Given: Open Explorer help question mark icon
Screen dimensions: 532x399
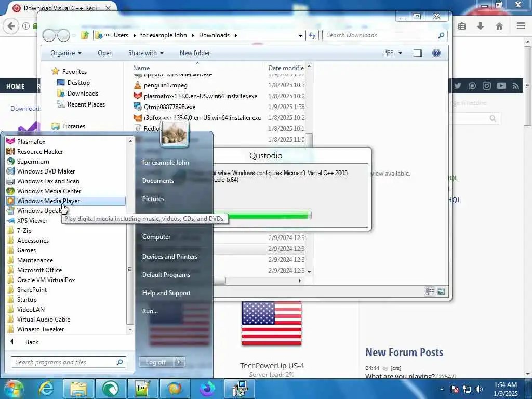Looking at the screenshot, I should pyautogui.click(x=436, y=53).
